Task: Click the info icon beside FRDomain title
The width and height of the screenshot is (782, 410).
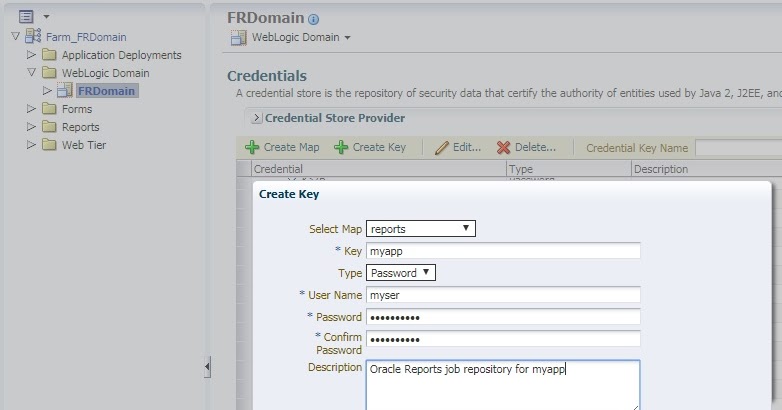Action: click(x=313, y=19)
